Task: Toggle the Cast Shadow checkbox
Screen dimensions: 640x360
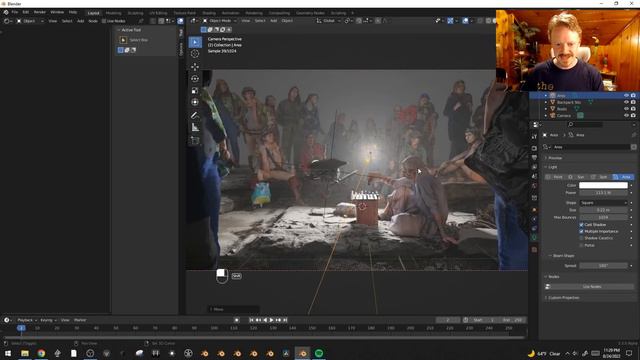Action: pyautogui.click(x=581, y=224)
